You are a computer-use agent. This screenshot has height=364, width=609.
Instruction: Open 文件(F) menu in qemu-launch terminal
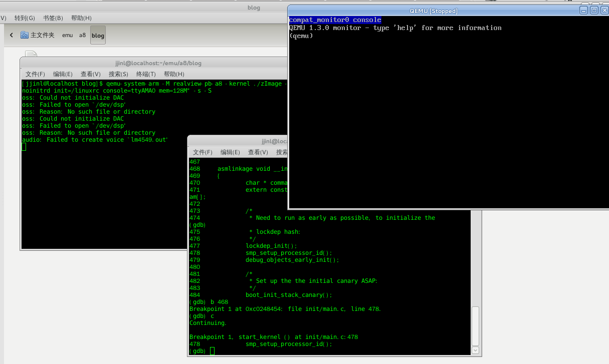pyautogui.click(x=35, y=74)
